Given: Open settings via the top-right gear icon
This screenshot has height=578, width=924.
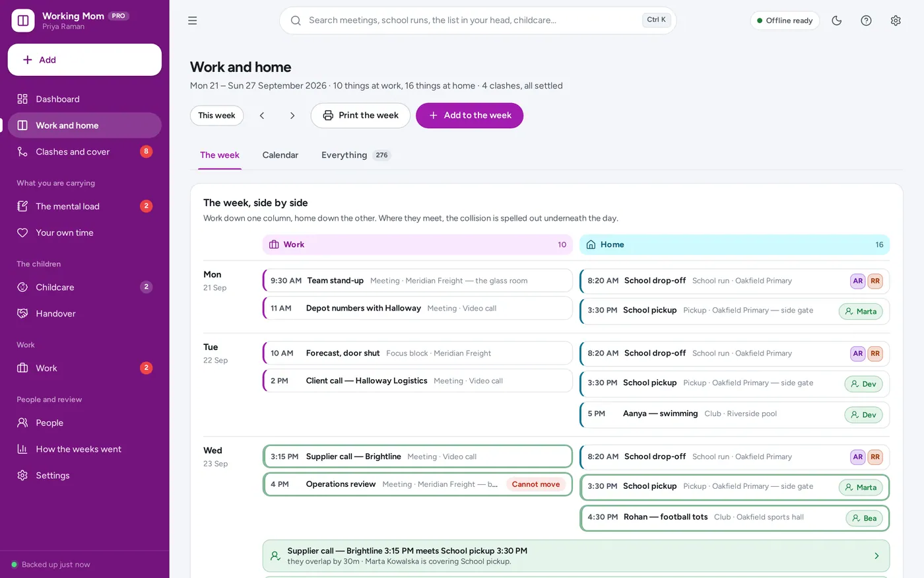Looking at the screenshot, I should coord(896,20).
